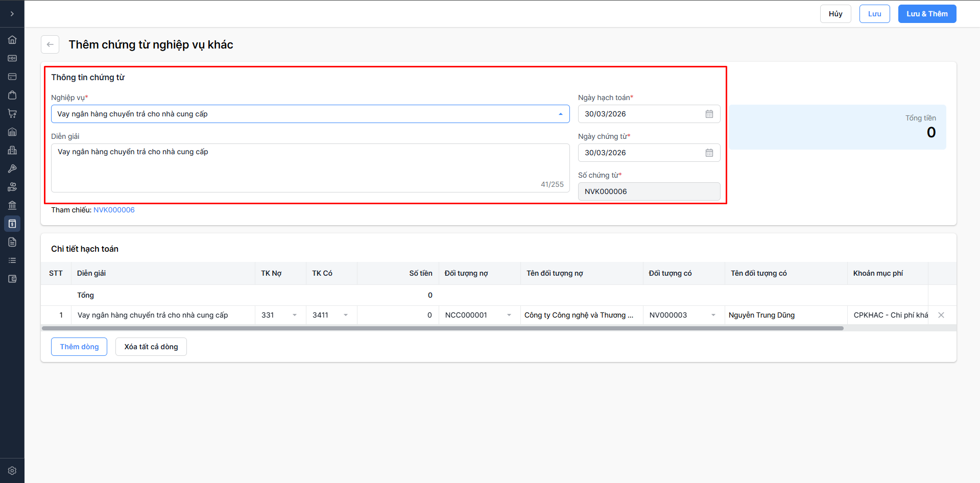Open calendar for Ngày hạch toán
Image resolution: width=980 pixels, height=483 pixels.
pyautogui.click(x=709, y=114)
